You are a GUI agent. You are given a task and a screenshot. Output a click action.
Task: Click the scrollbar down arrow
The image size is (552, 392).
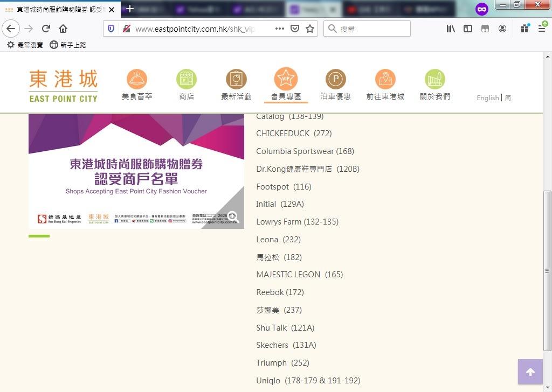click(x=547, y=388)
